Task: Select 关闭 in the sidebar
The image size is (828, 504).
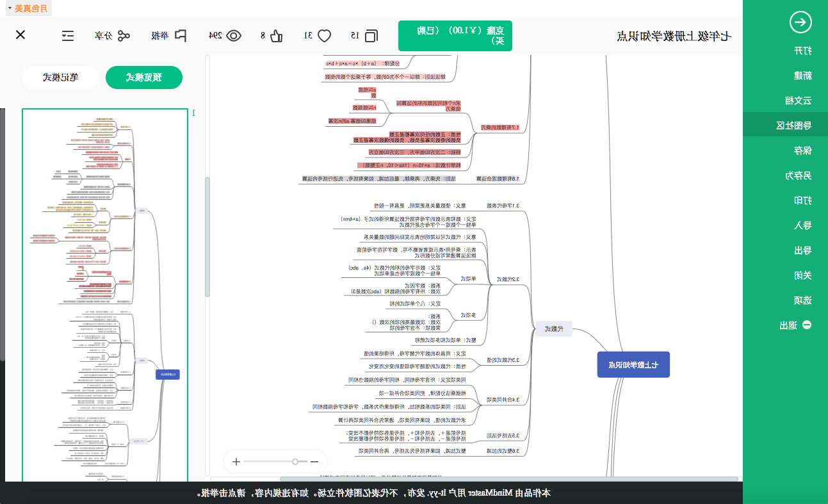Action: tap(803, 275)
